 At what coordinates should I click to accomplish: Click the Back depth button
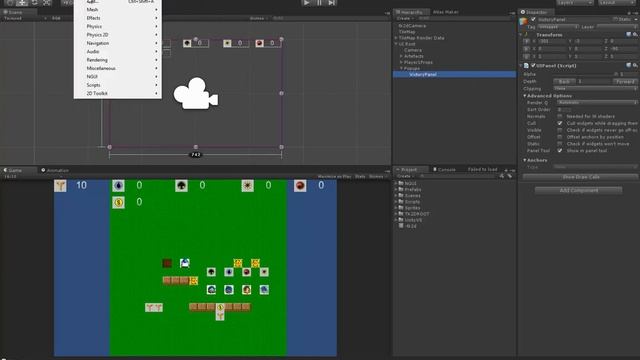[564, 81]
